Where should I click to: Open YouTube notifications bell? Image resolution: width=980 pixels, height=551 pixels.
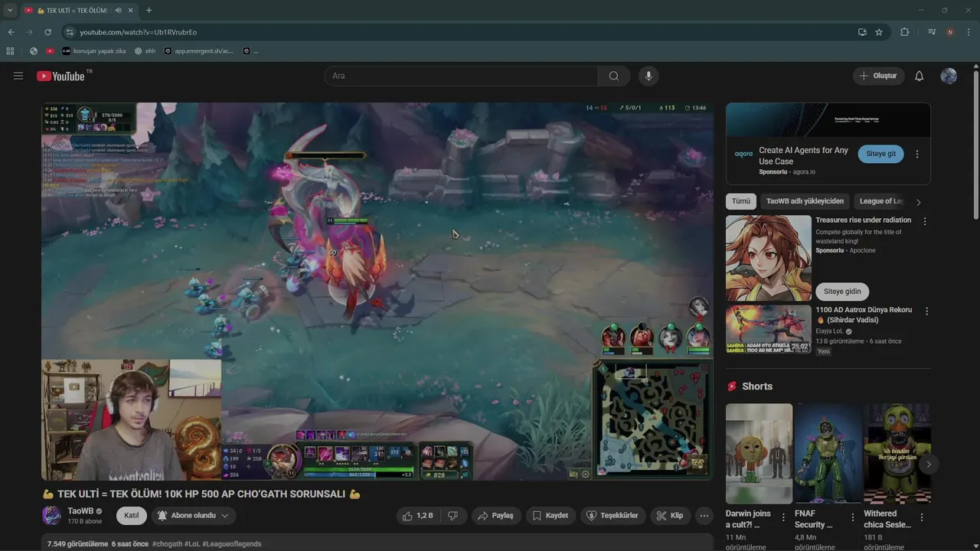point(920,76)
